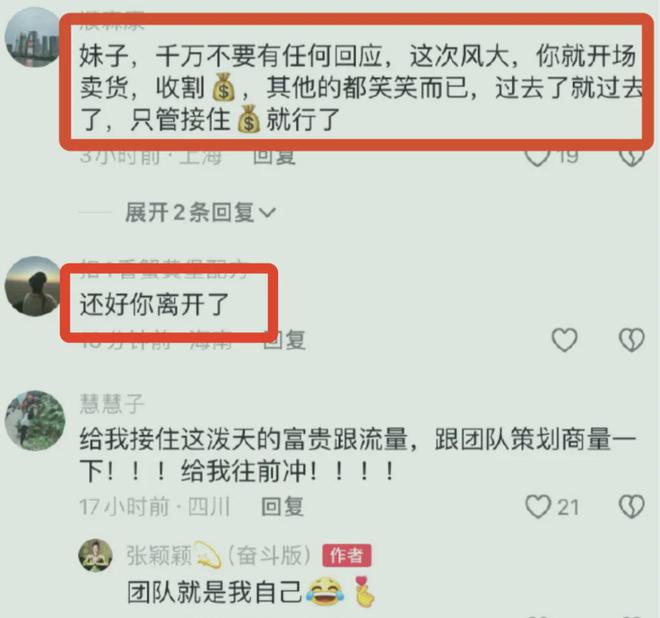Dislike 慧慧子's comment via broken heart
The height and width of the screenshot is (618, 660).
pos(631,506)
